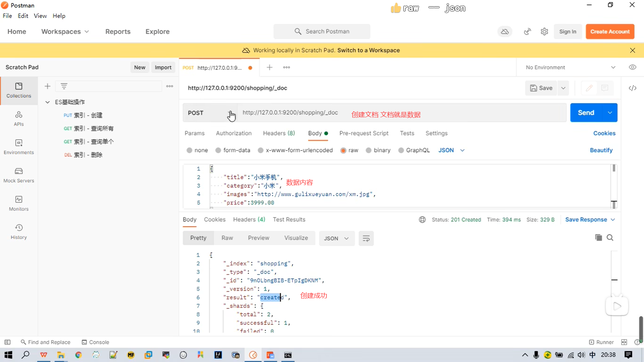Open the History sidebar panel
The width and height of the screenshot is (644, 362).
pyautogui.click(x=19, y=232)
